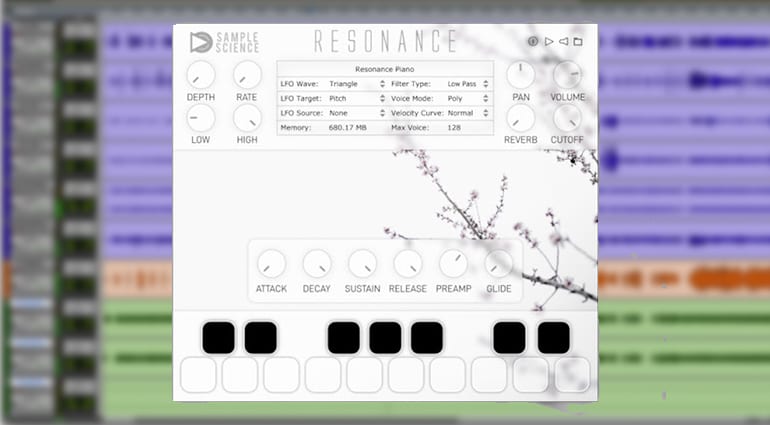770x425 pixels.
Task: Play the last black key on the right
Action: click(553, 338)
